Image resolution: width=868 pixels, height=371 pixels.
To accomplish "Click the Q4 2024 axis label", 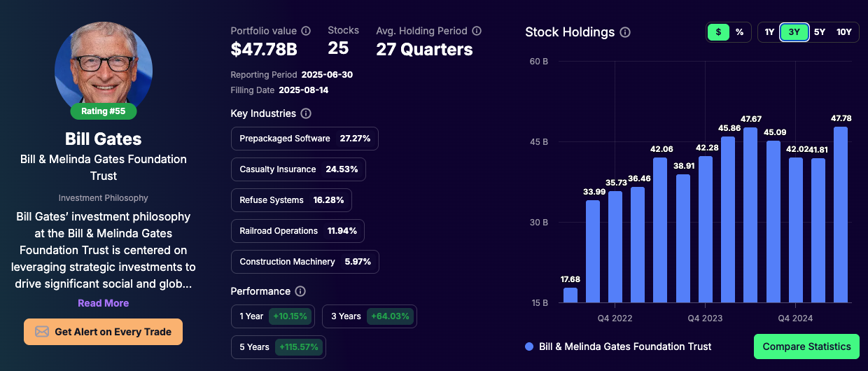I will (x=795, y=318).
